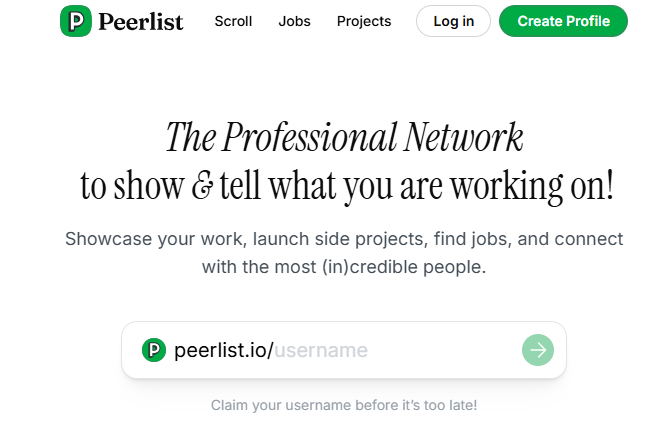Go to the Projects navigation item
This screenshot has width=653, height=422.
[x=364, y=21]
